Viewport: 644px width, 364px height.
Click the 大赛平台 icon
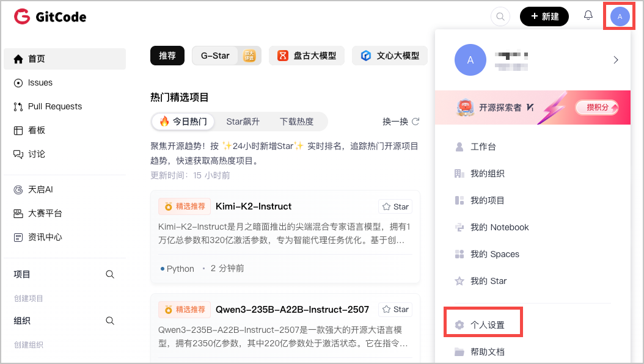tap(18, 213)
